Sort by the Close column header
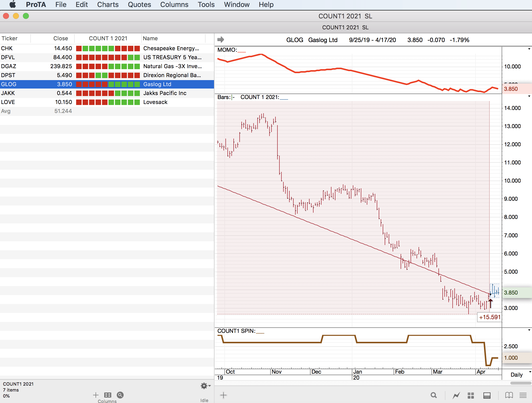This screenshot has height=403, width=532. tap(60, 38)
